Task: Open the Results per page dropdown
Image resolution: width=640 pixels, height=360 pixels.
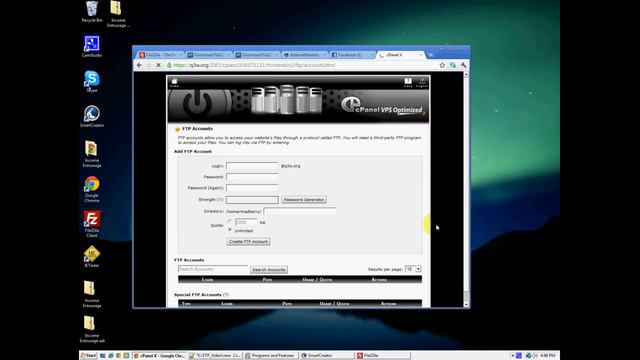Action: [413, 269]
